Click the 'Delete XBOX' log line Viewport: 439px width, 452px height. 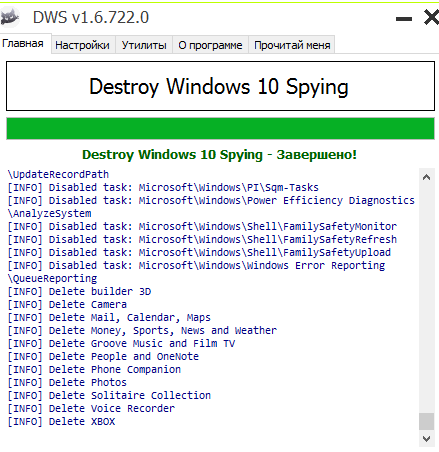[61, 422]
